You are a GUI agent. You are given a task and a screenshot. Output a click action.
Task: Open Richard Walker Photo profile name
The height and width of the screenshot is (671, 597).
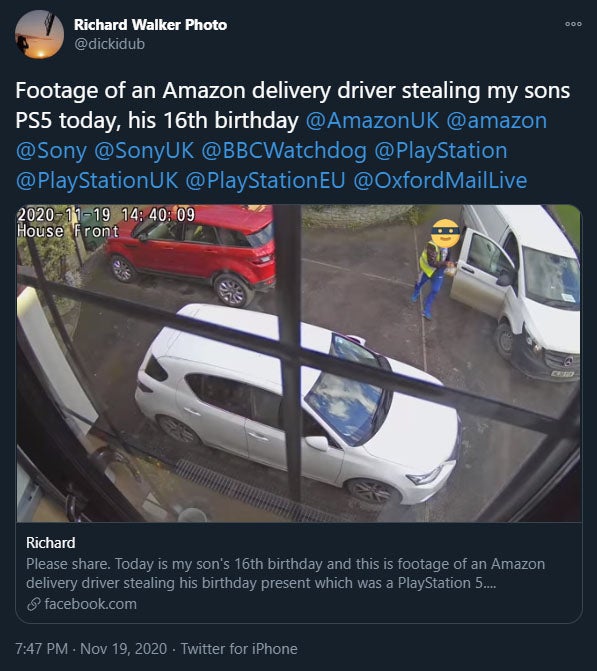pos(150,25)
